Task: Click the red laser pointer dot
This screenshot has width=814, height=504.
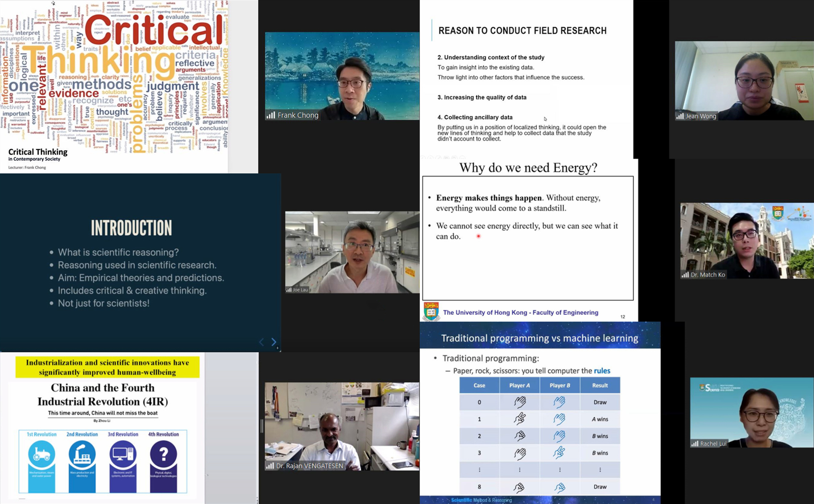Action: [x=478, y=236]
